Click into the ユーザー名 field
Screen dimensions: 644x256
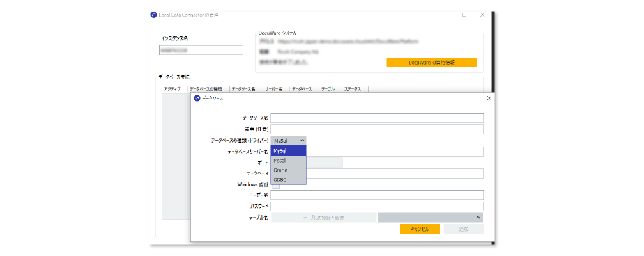[377, 195]
